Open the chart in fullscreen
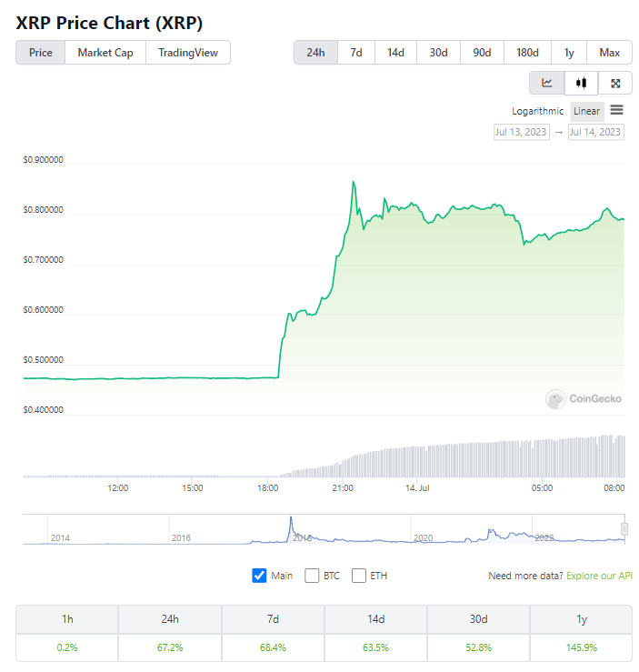Viewport: 639px width, 672px height. [615, 83]
